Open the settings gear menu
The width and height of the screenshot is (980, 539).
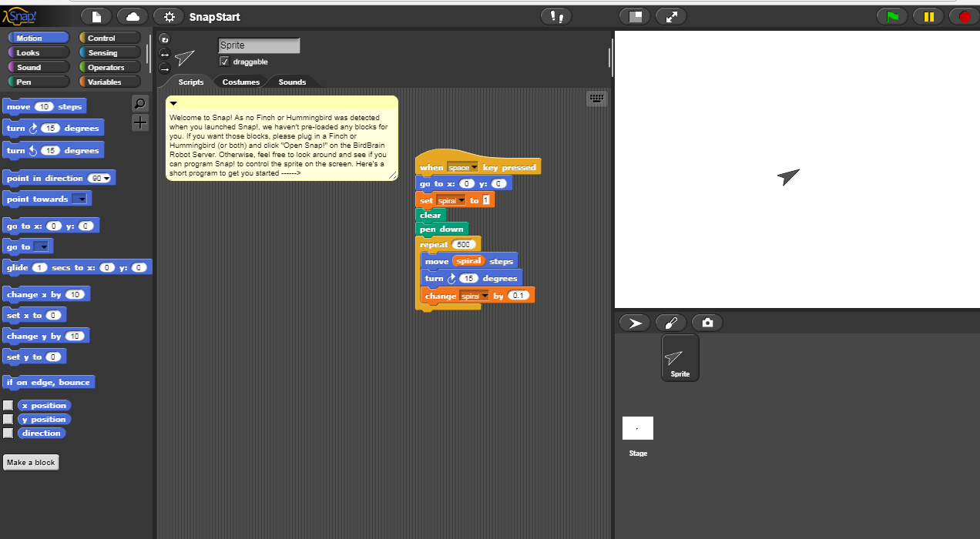tap(169, 15)
